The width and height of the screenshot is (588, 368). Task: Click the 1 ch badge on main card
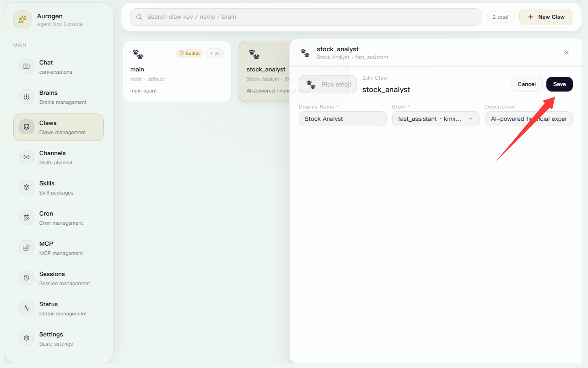[215, 54]
